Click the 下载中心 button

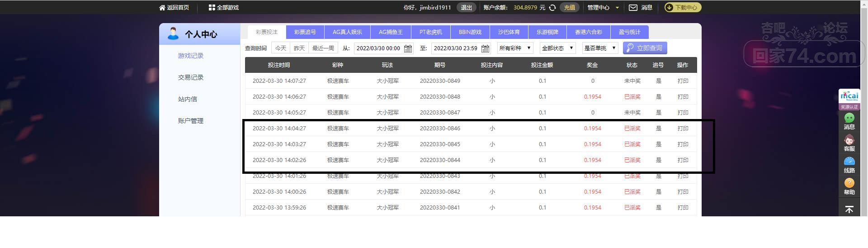(683, 8)
